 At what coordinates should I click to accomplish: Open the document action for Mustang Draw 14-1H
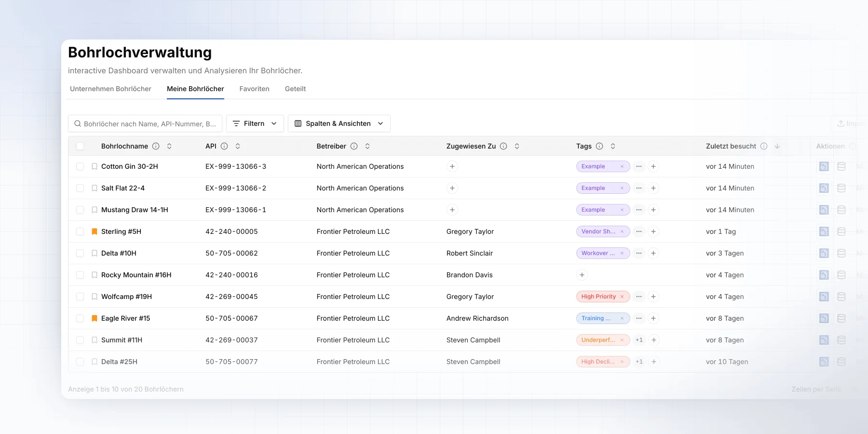tap(824, 210)
